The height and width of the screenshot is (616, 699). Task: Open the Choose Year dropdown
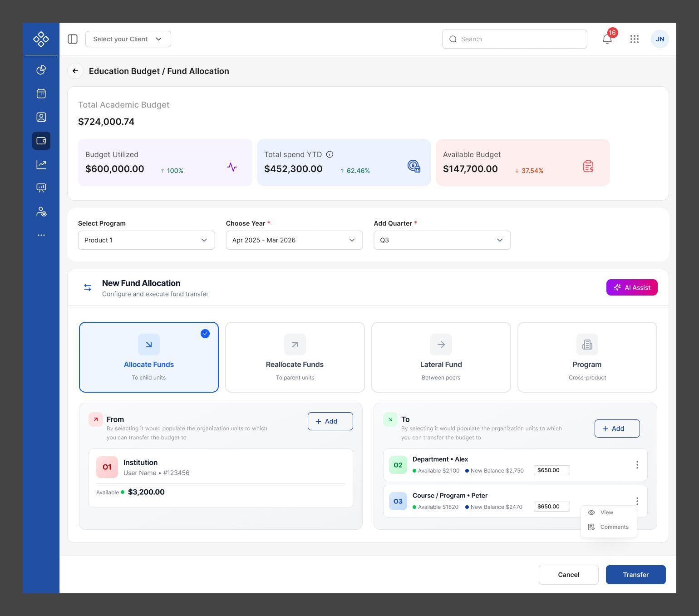294,240
